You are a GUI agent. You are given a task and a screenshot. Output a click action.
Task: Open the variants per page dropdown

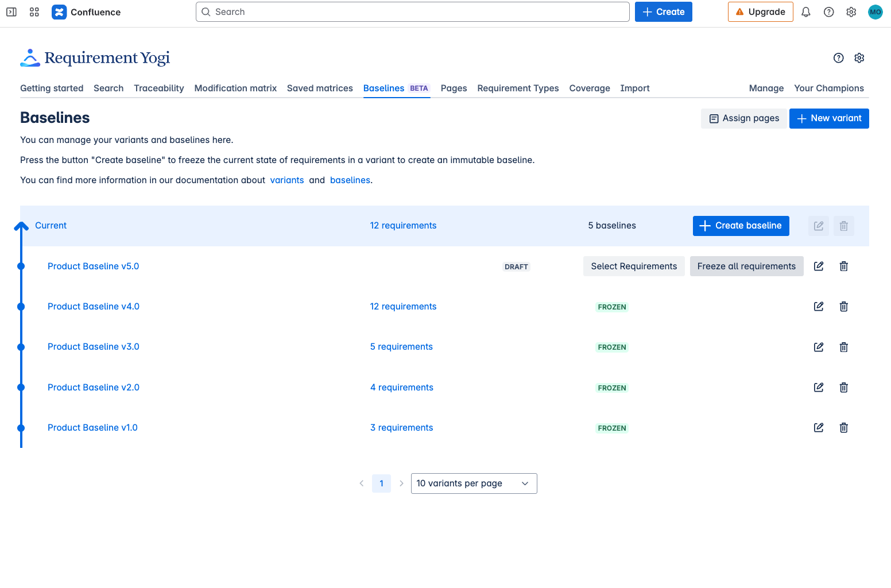click(474, 483)
